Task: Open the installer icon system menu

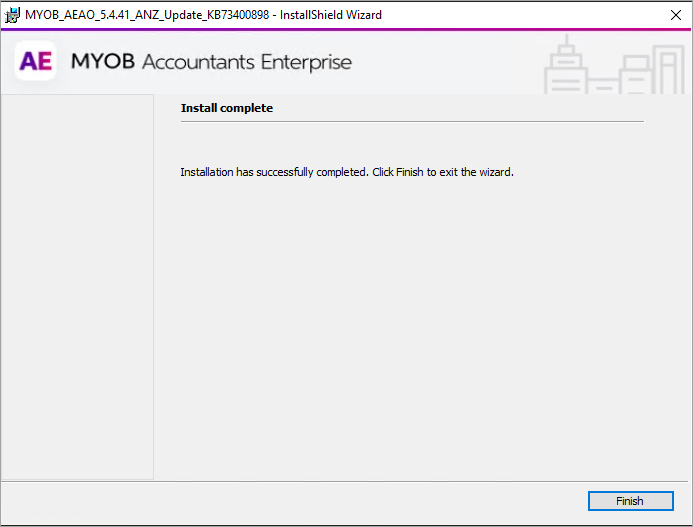Action: [x=13, y=15]
